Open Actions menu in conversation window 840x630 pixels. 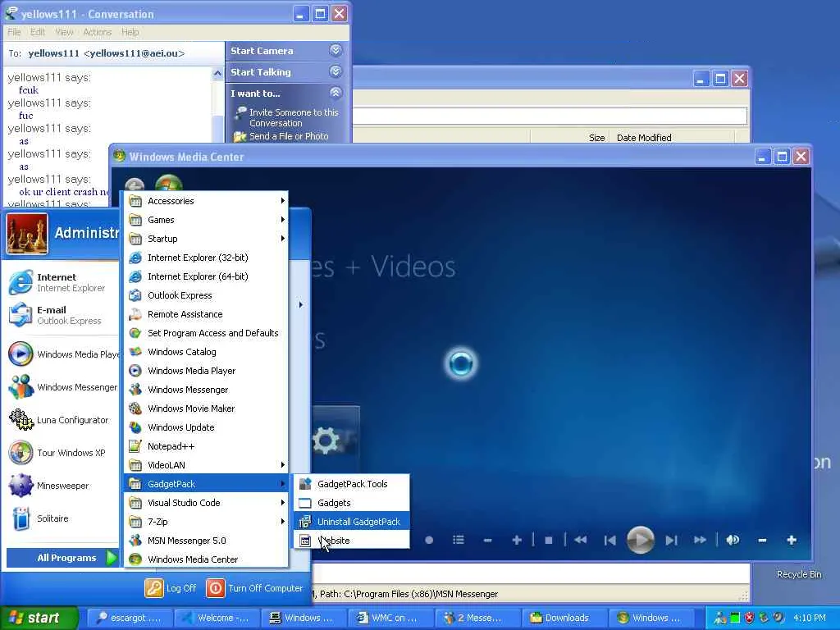pyautogui.click(x=97, y=32)
